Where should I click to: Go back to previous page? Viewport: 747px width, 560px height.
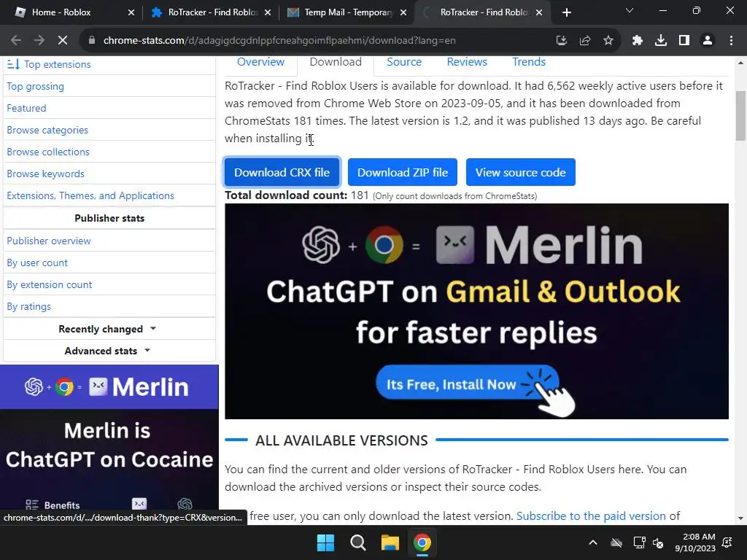(16, 41)
